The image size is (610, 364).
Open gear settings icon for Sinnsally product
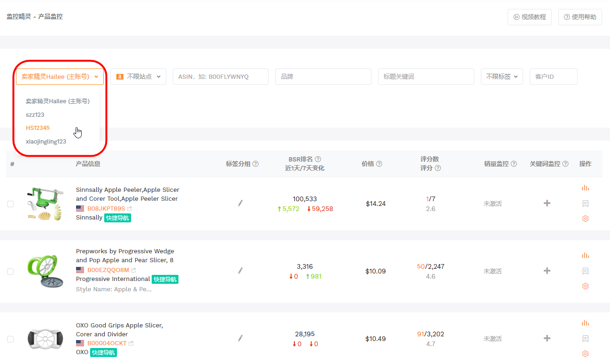tap(585, 219)
